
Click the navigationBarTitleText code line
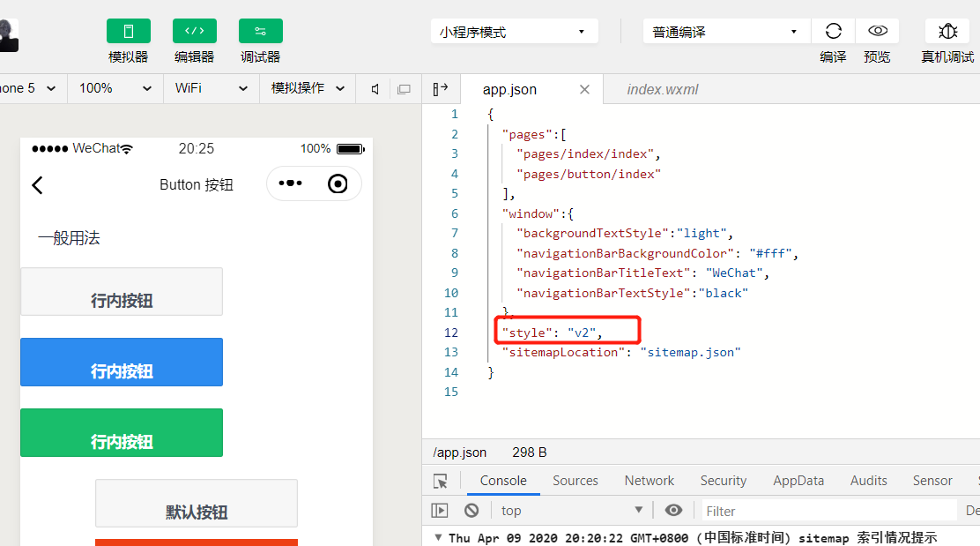pyautogui.click(x=642, y=273)
